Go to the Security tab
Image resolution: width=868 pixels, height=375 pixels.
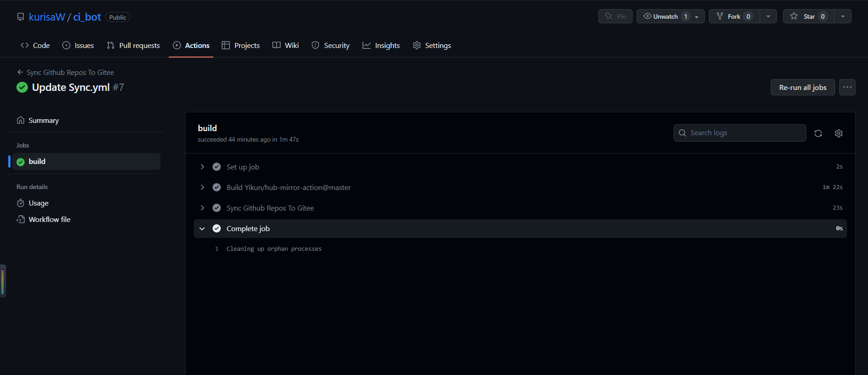point(330,45)
